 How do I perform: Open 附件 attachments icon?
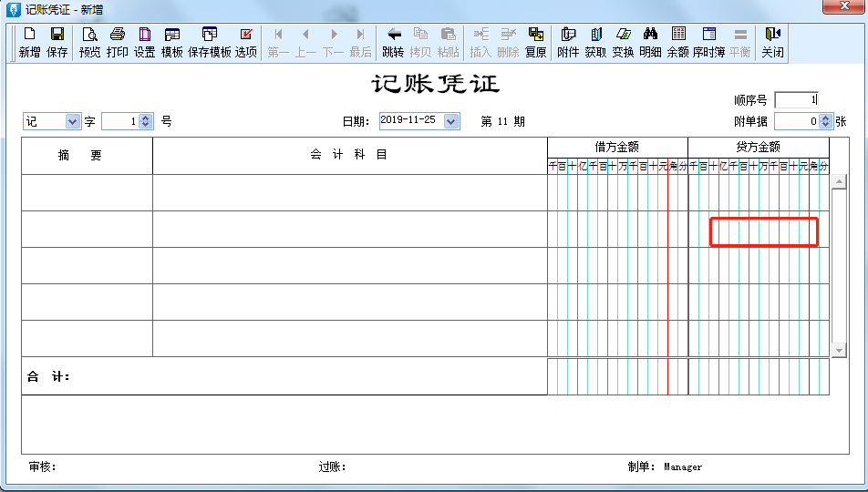568,42
